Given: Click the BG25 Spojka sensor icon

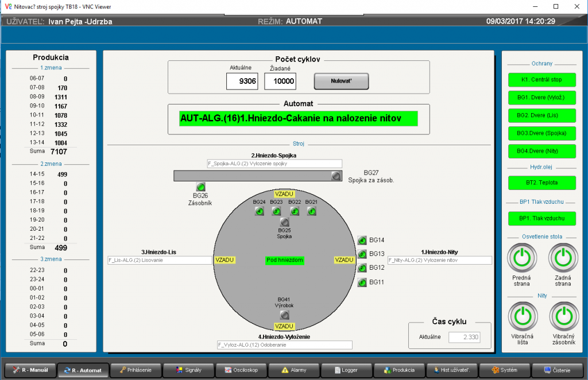Looking at the screenshot, I should click(284, 222).
